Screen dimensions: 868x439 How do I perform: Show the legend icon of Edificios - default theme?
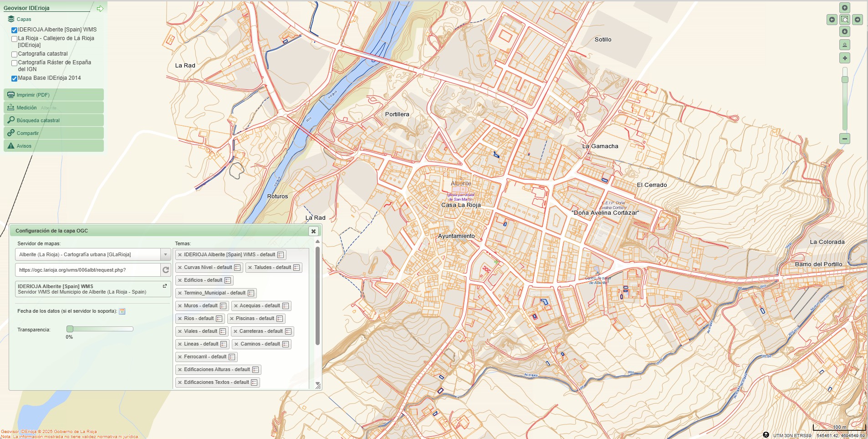click(x=228, y=280)
